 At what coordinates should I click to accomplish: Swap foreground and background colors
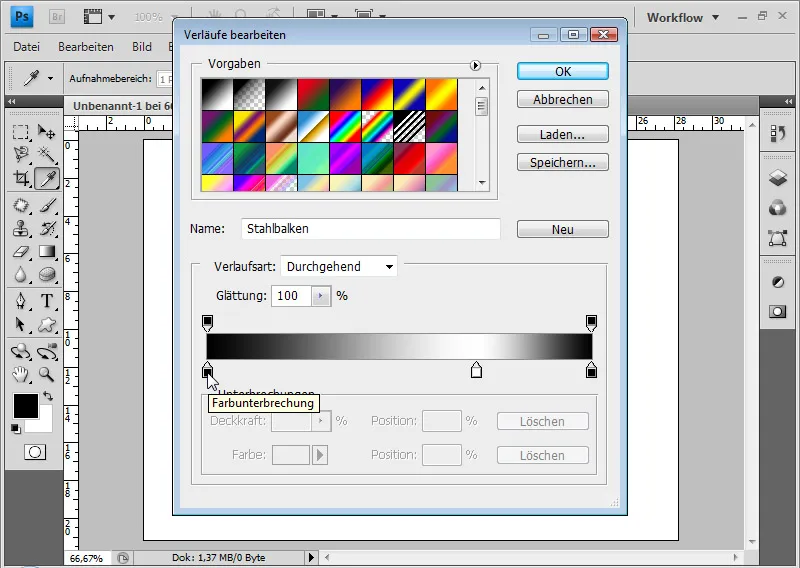pyautogui.click(x=47, y=396)
